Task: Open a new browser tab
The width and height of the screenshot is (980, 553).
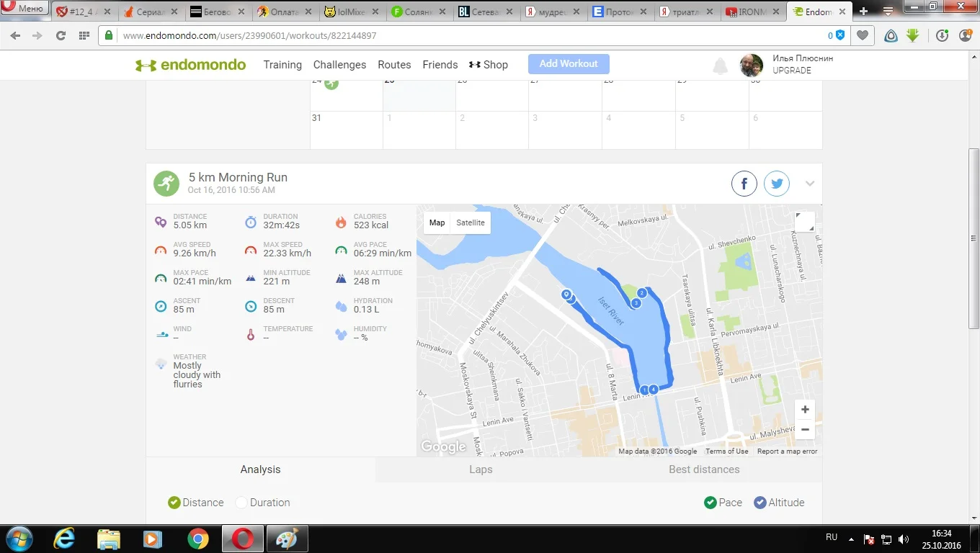Action: (x=863, y=12)
